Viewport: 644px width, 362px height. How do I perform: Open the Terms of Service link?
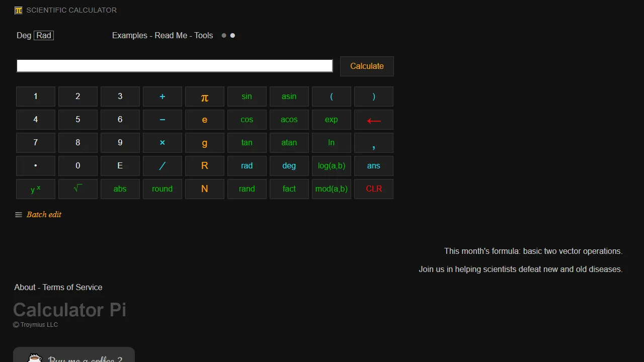pyautogui.click(x=72, y=287)
